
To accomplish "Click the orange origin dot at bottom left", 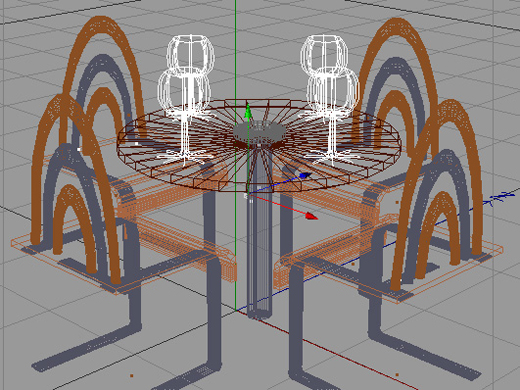I will (132, 376).
